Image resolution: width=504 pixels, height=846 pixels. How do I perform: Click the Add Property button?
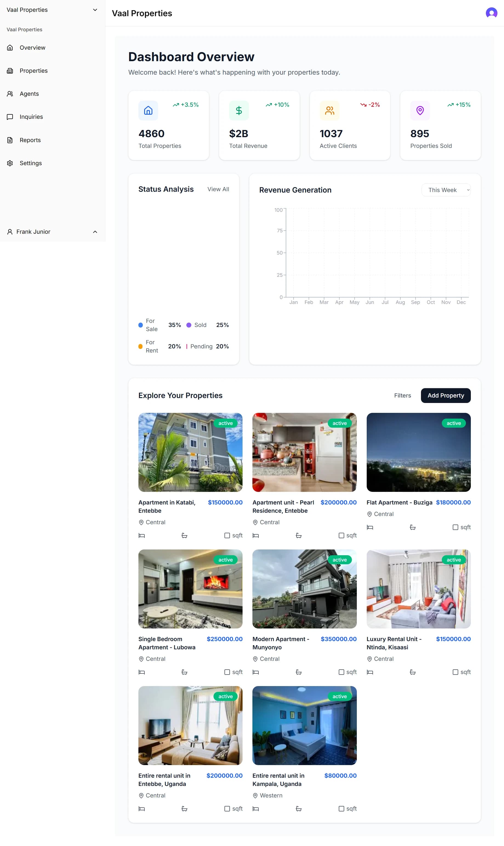click(445, 395)
